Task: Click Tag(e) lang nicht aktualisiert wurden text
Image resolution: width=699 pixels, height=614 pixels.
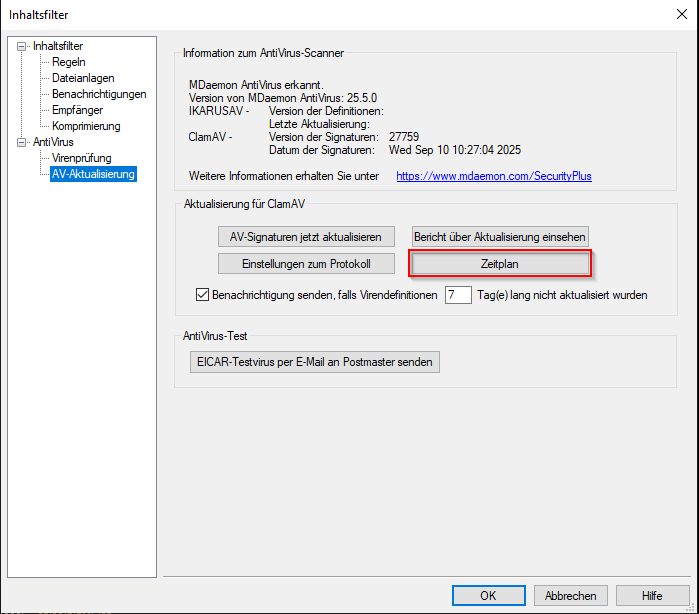Action: 562,295
